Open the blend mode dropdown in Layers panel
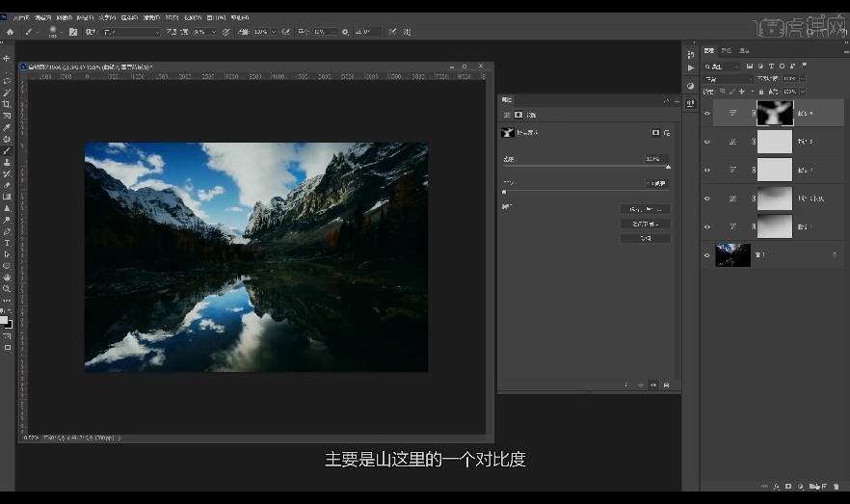The width and height of the screenshot is (850, 504). (x=728, y=79)
